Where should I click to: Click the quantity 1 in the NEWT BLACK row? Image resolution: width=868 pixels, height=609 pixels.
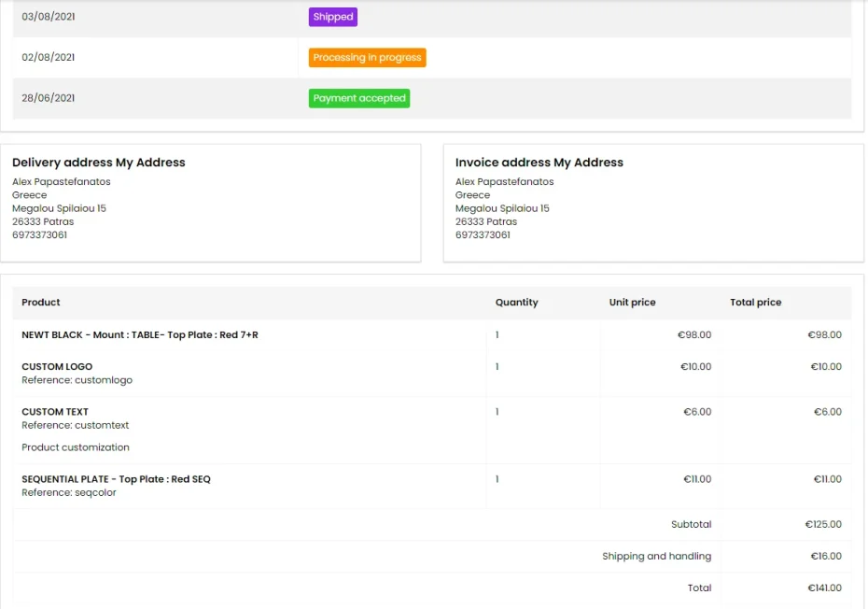click(497, 334)
